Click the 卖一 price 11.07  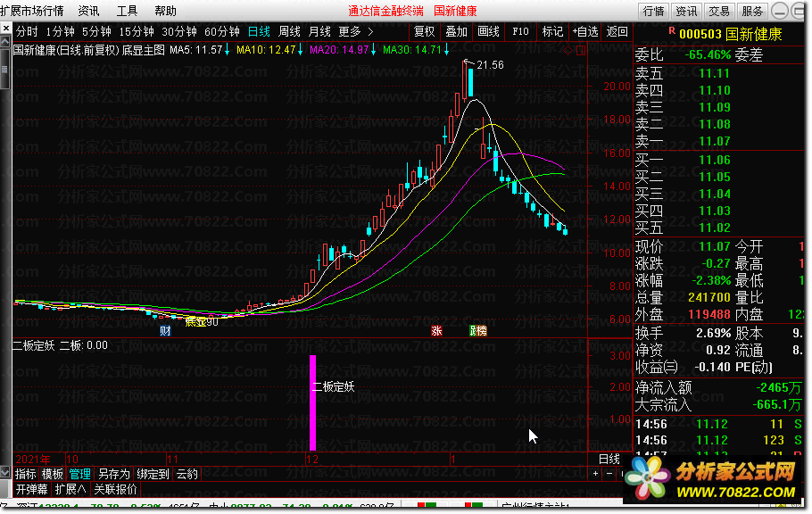click(x=715, y=142)
